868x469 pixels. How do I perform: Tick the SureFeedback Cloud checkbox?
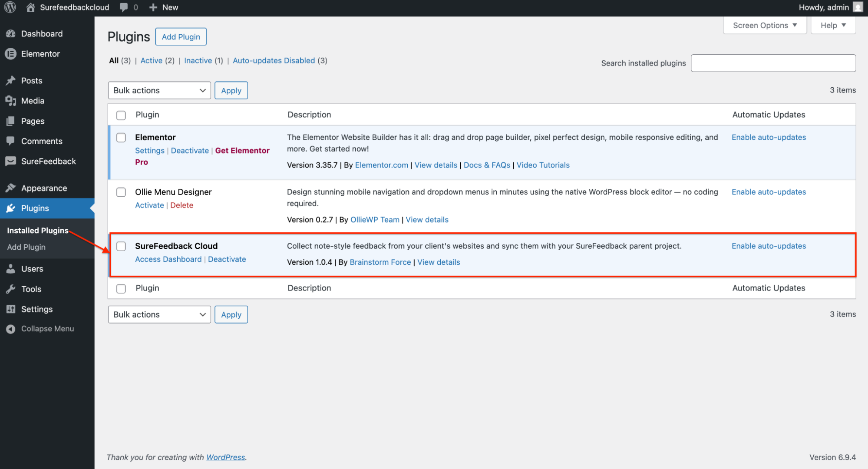pos(121,246)
